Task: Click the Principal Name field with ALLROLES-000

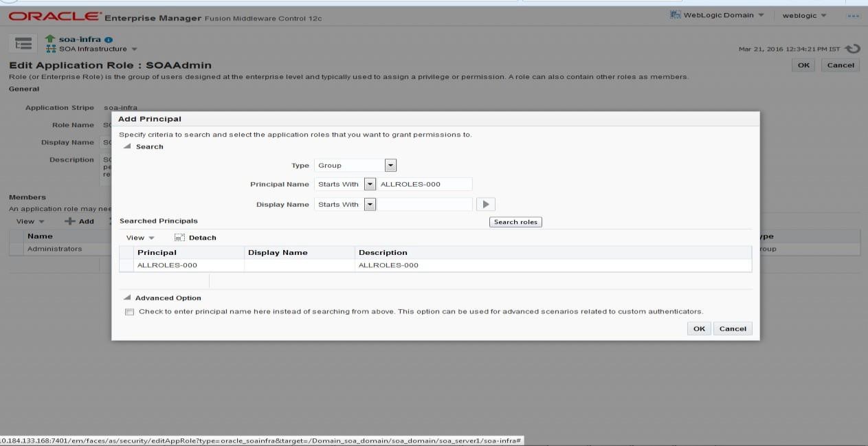Action: click(x=425, y=184)
